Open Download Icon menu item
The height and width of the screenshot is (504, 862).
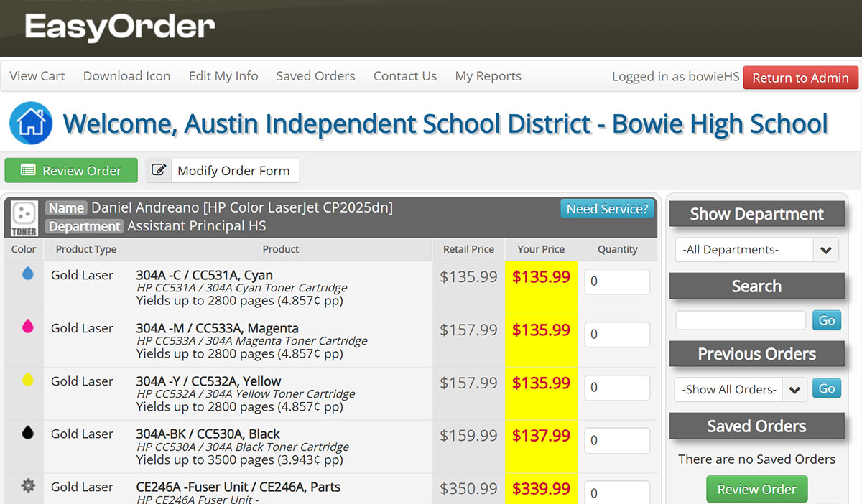tap(126, 76)
